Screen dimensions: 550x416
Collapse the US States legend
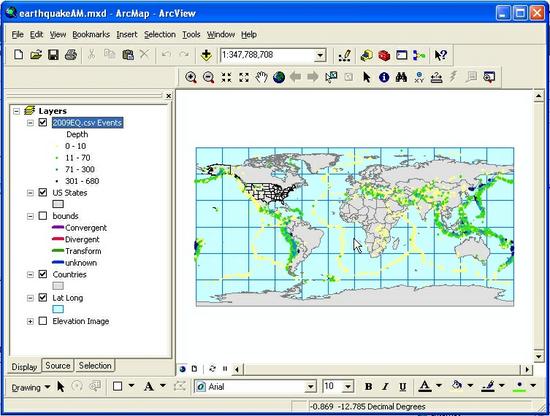tap(30, 193)
